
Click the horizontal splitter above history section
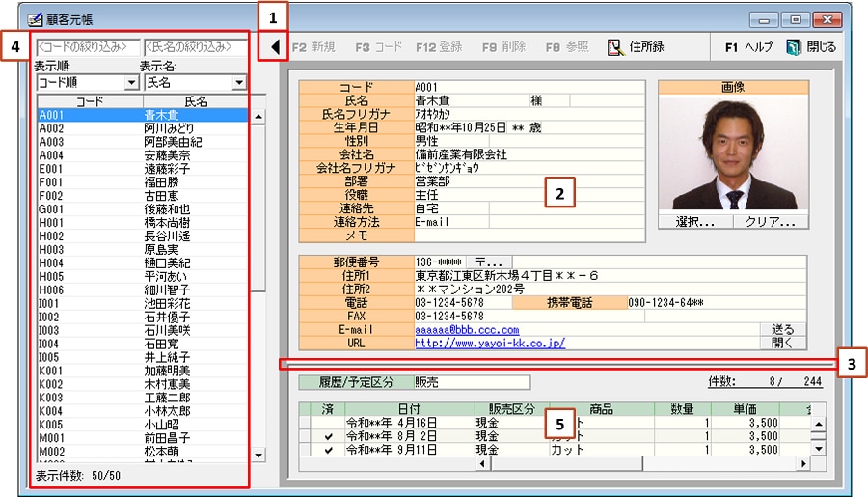click(557, 364)
